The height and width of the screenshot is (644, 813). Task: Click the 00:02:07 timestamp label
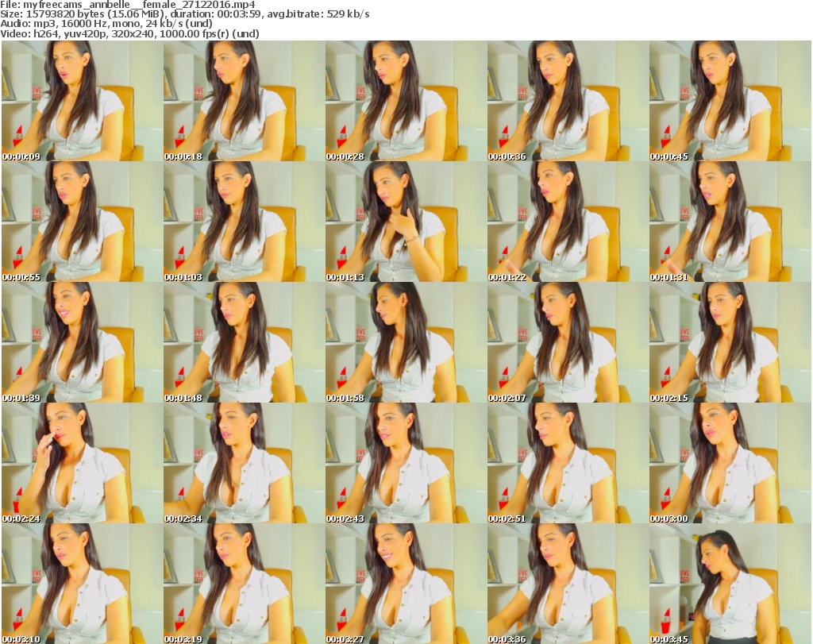tap(507, 398)
